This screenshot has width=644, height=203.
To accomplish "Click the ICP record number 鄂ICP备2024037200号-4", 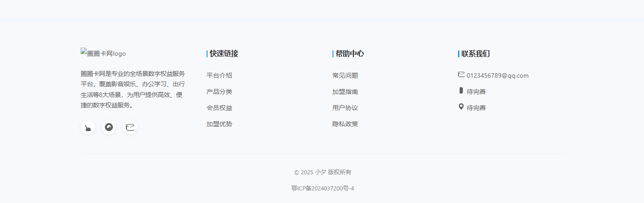I will tap(322, 188).
